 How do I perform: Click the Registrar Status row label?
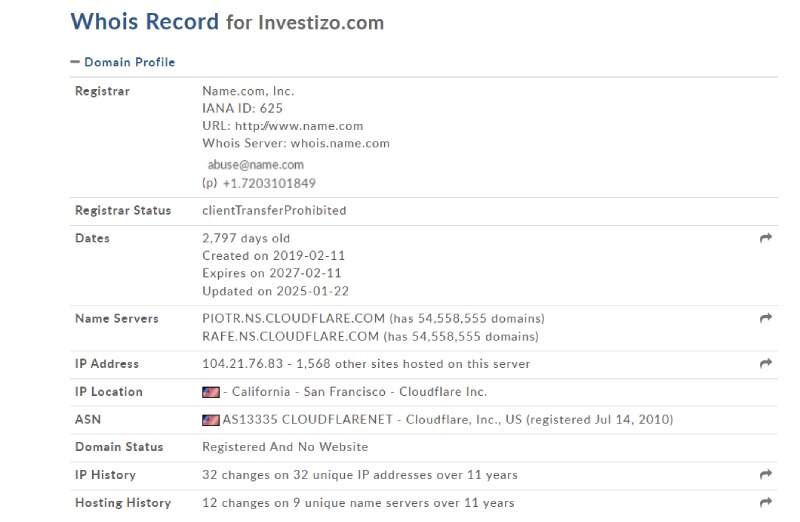[123, 210]
